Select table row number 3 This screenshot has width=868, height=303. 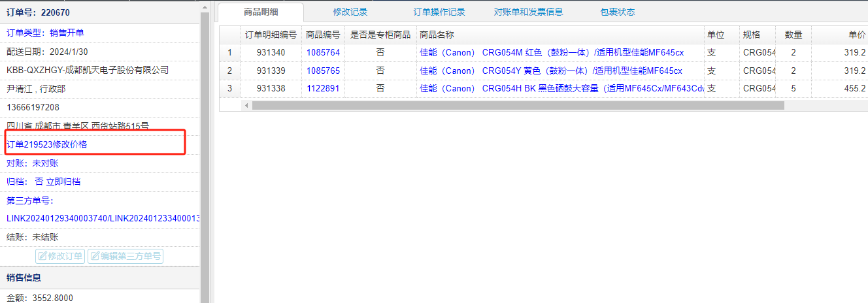(229, 88)
